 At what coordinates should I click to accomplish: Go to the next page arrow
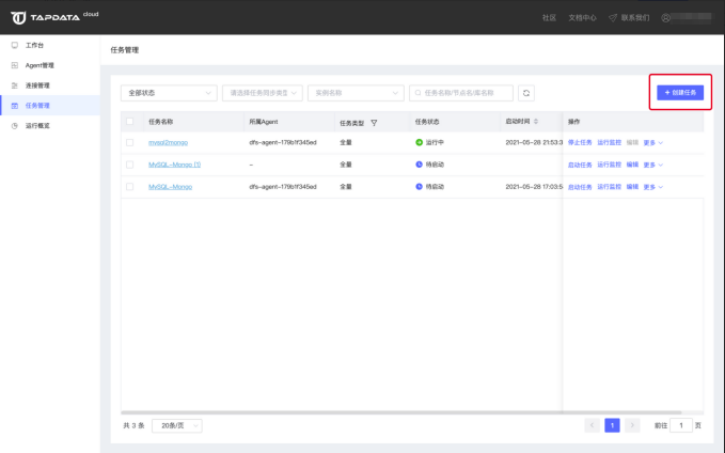(632, 425)
